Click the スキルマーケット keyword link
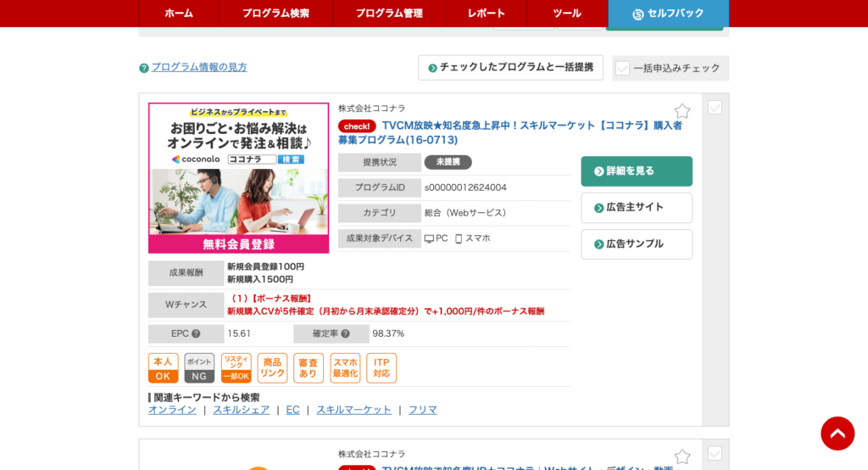The height and width of the screenshot is (470, 868). pos(353,410)
